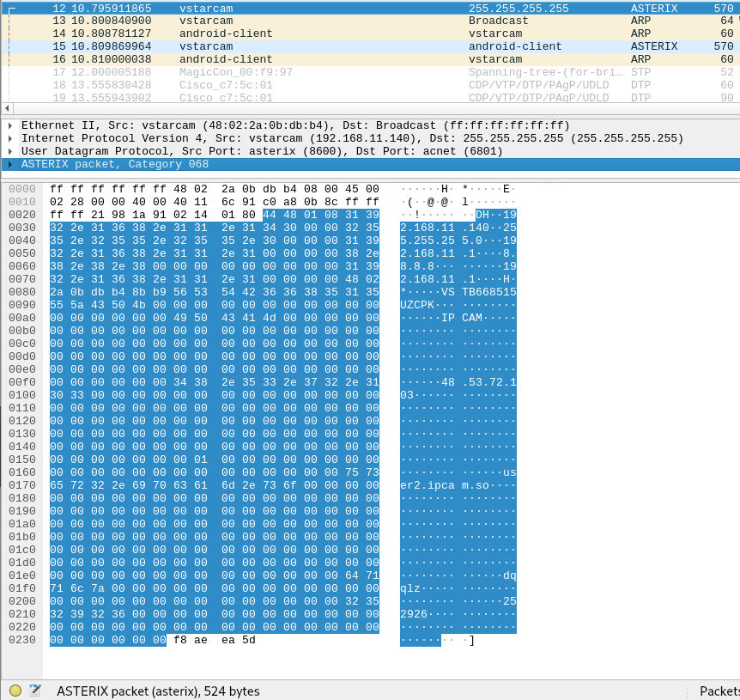
Task: Click ASCII 'IP CAM' in byte pane
Action: pyautogui.click(x=462, y=318)
